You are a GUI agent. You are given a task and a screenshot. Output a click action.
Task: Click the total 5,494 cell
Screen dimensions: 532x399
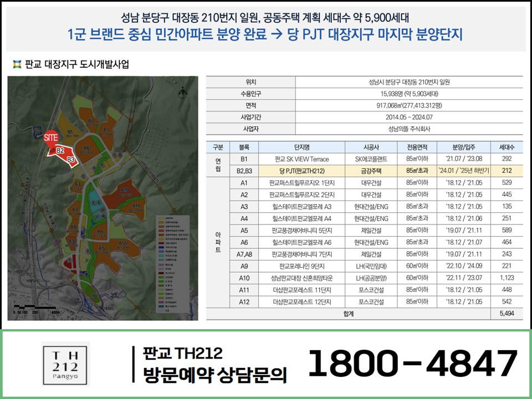(507, 314)
